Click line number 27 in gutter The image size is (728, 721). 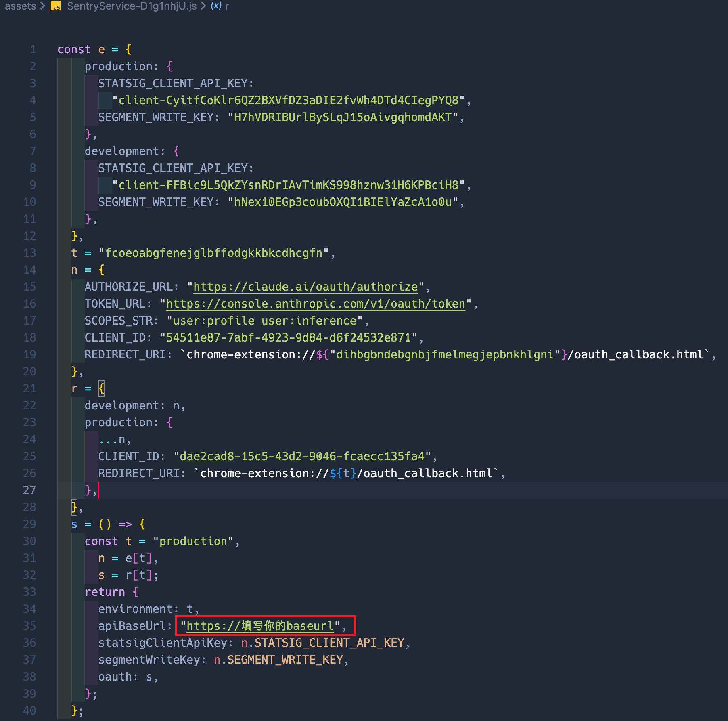(29, 490)
